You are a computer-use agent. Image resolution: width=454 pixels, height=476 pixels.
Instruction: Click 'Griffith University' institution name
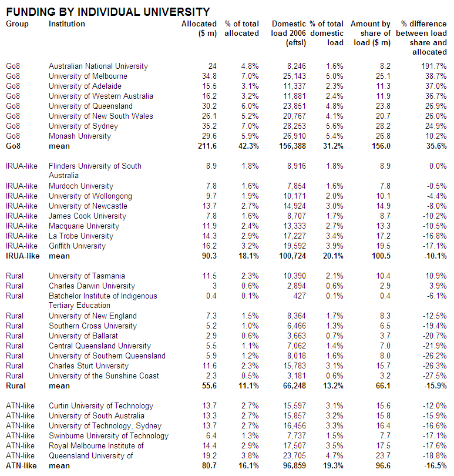[77, 246]
